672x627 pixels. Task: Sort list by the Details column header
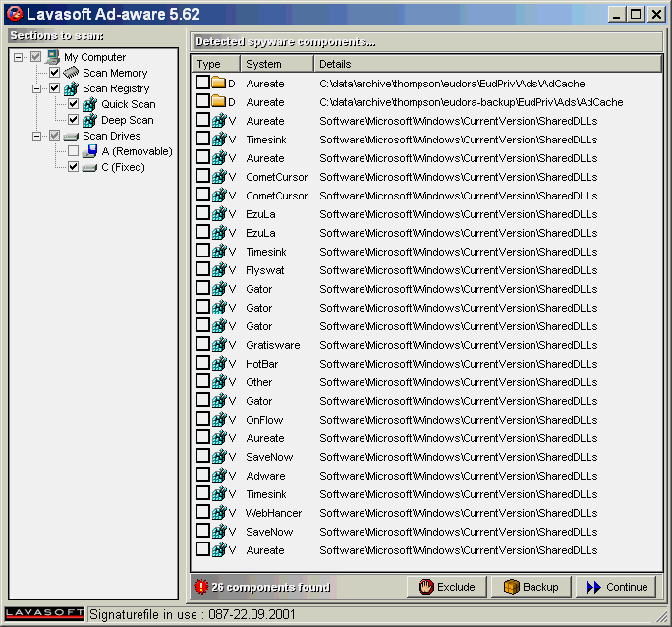click(x=487, y=64)
